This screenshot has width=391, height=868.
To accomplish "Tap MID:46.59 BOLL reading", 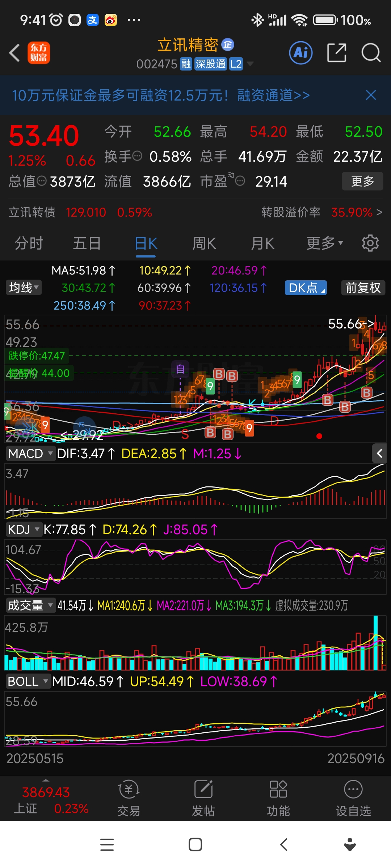I will coord(88,681).
